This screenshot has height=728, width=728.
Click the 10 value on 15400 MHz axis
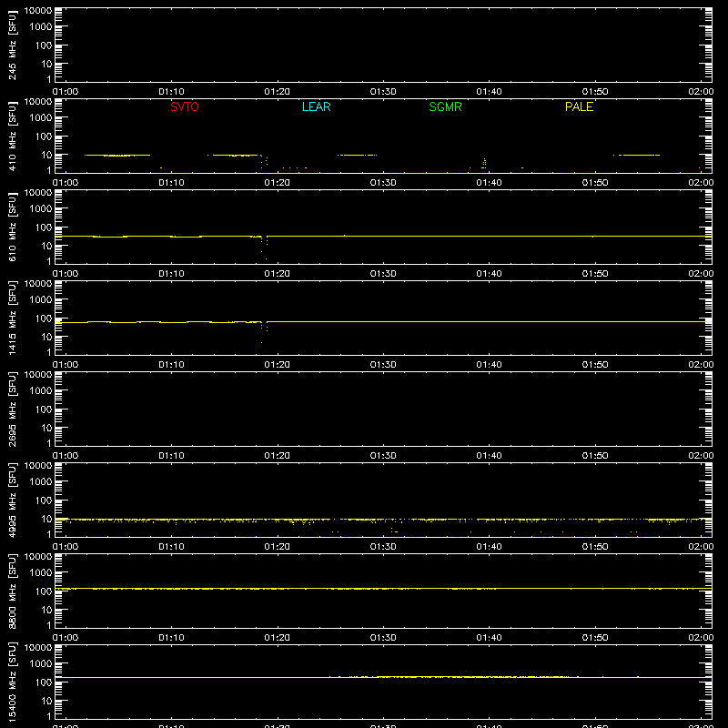(46, 701)
